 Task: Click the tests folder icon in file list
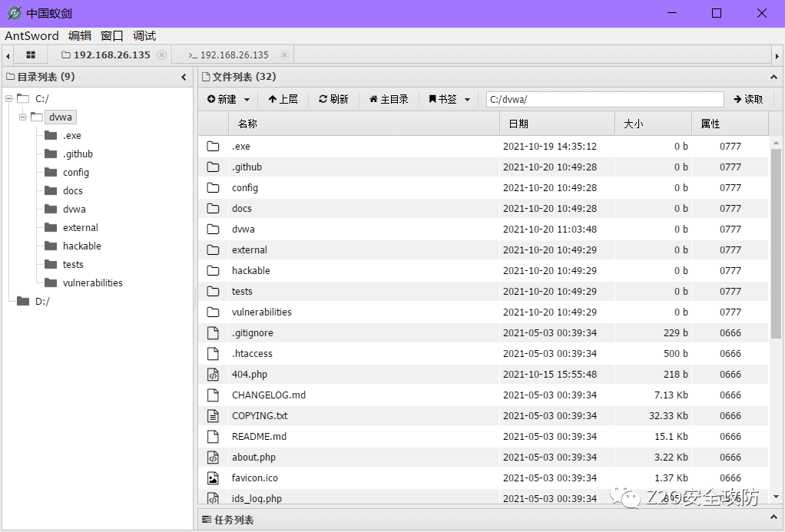pyautogui.click(x=214, y=291)
